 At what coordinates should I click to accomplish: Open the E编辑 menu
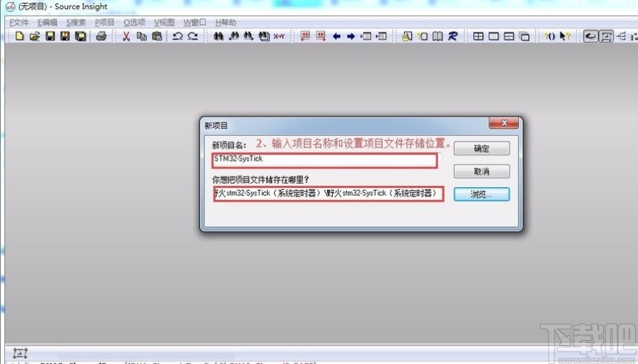click(x=47, y=22)
